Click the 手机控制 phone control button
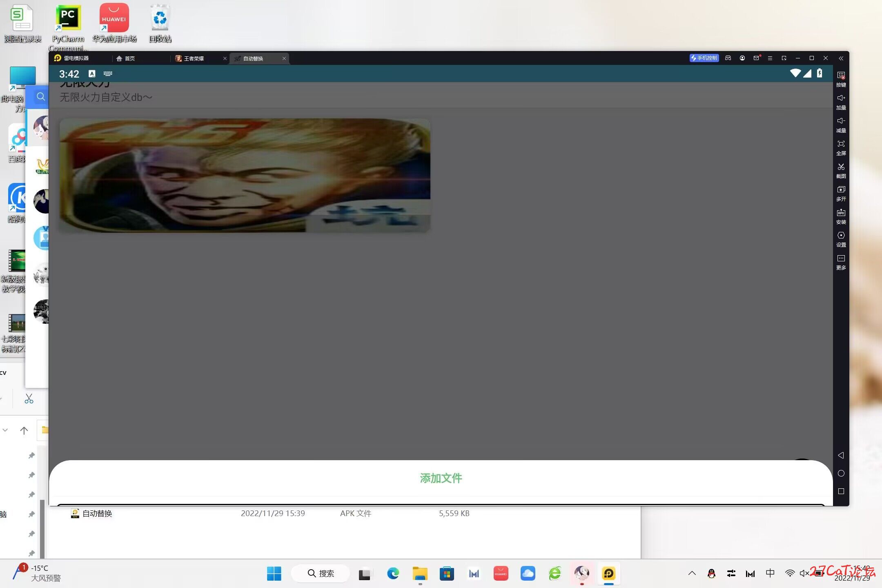 (x=704, y=58)
